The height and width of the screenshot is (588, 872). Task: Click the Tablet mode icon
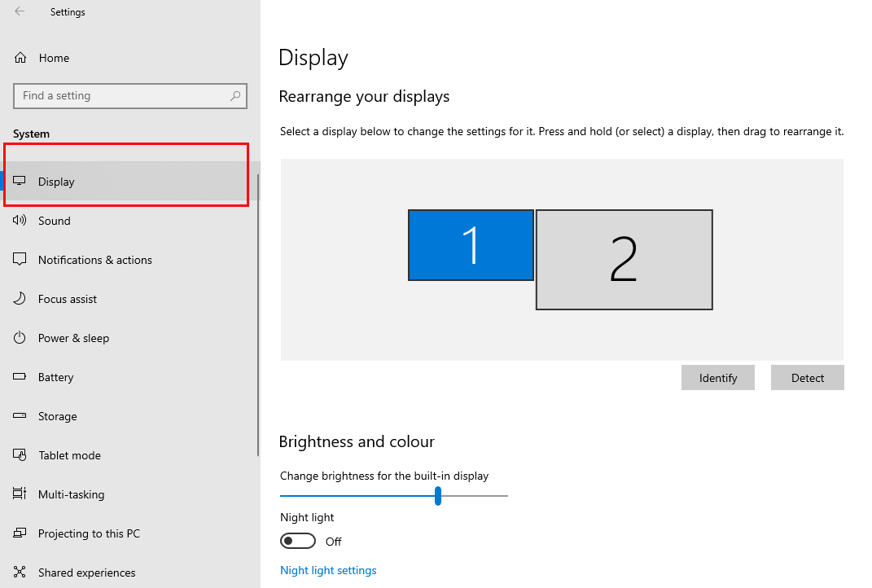click(20, 455)
